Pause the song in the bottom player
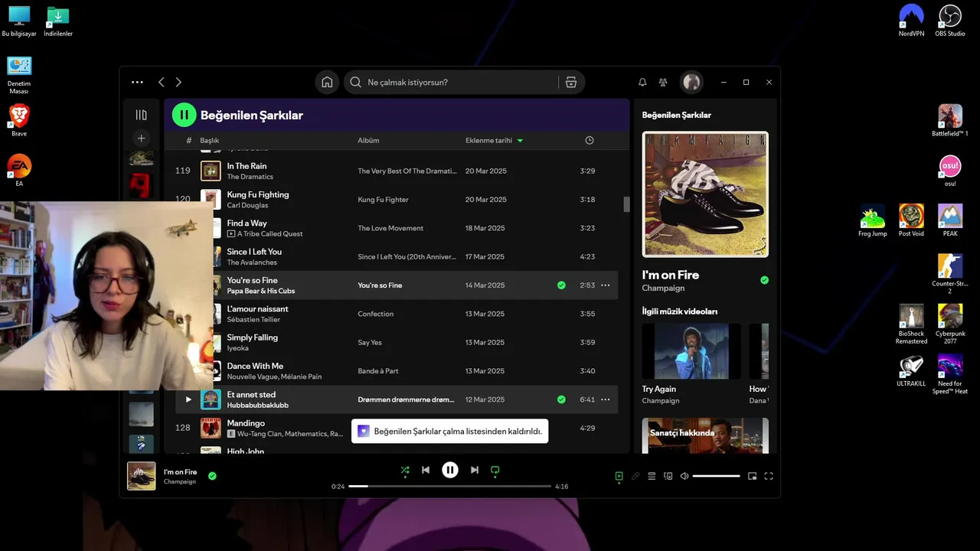The height and width of the screenshot is (551, 980). 450,470
